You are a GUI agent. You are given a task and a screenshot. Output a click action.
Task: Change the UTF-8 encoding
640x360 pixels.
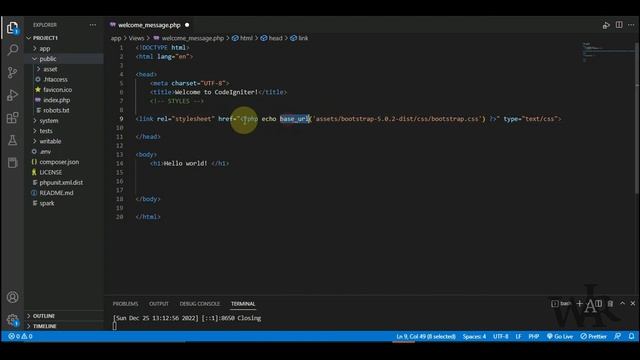500,336
